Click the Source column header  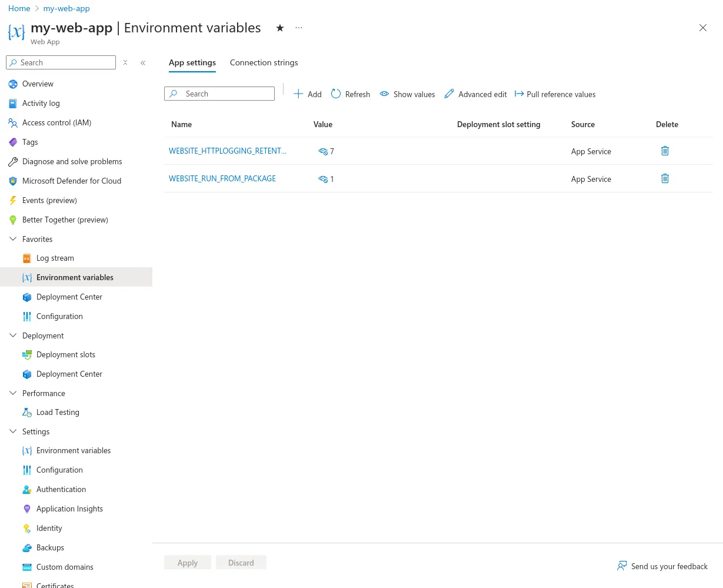(583, 124)
